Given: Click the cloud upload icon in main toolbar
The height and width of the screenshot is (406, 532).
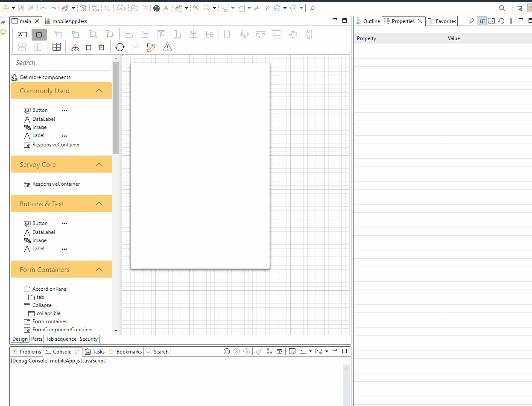Looking at the screenshot, I should coord(121,8).
